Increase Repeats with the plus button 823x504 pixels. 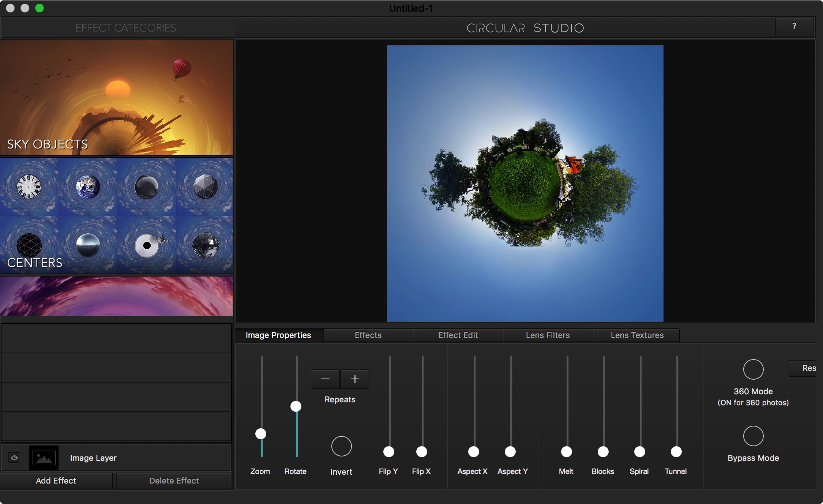[x=355, y=379]
